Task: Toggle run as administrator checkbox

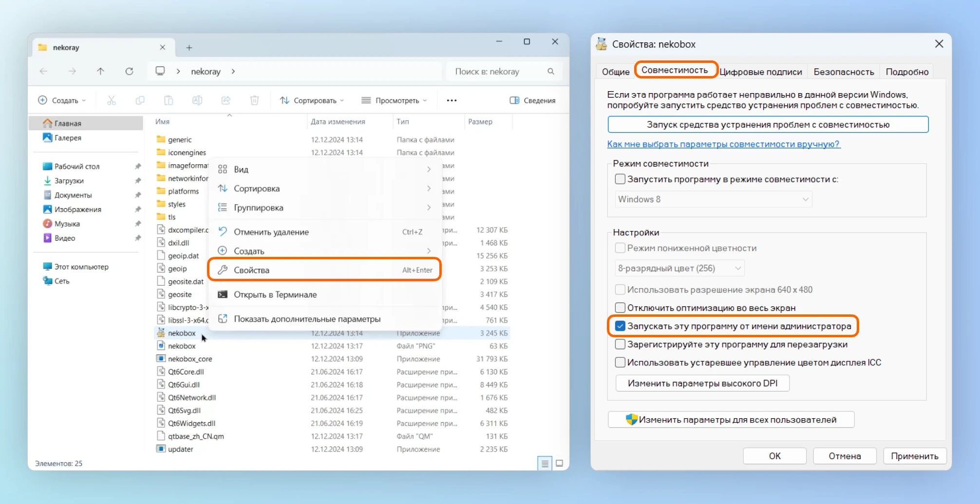Action: 620,326
